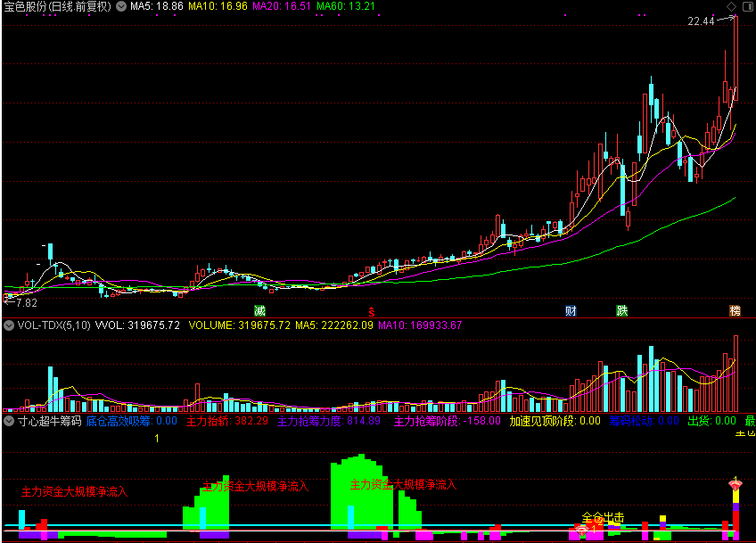Click the diamond icon below 全仓出击
The width and height of the screenshot is (756, 543).
[x=582, y=531]
